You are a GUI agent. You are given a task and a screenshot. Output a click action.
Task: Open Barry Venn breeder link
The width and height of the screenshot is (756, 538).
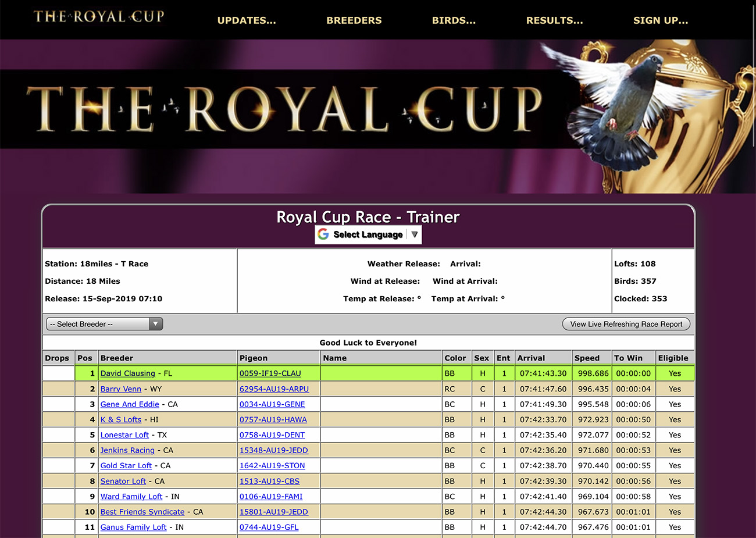121,389
